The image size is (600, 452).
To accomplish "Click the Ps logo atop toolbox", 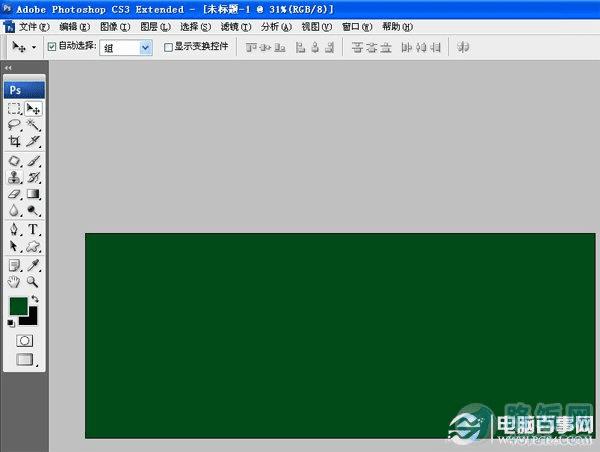I will [24, 90].
